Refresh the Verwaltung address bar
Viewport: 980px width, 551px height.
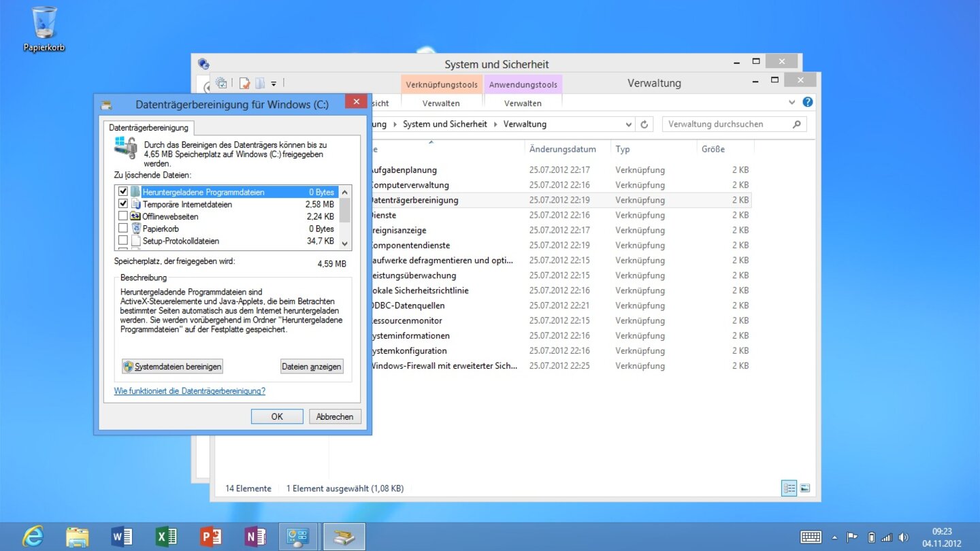(644, 124)
